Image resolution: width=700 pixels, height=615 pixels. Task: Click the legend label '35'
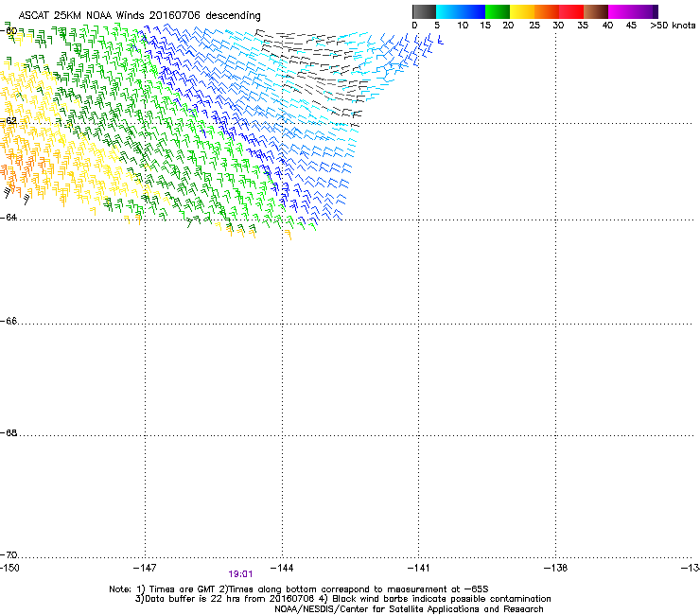point(583,26)
